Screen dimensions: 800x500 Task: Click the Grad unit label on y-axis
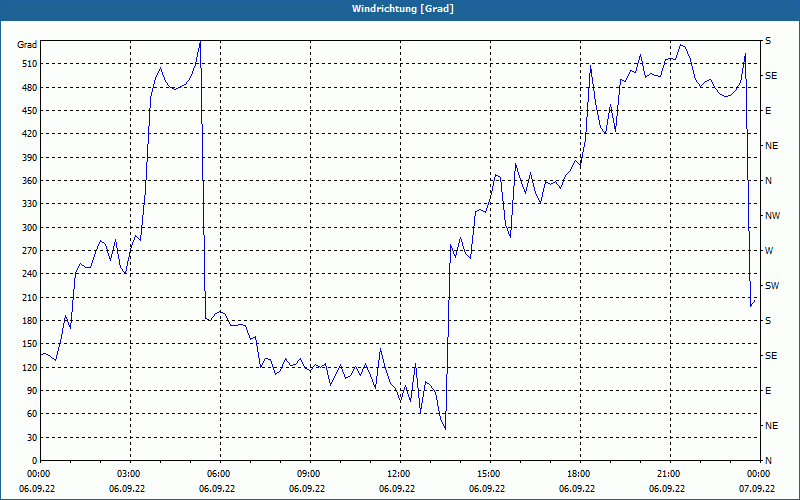(27, 45)
